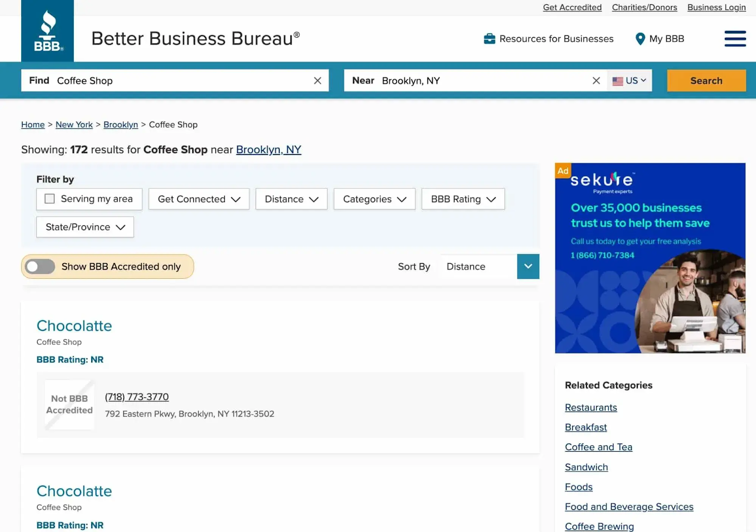756x532 pixels.
Task: Expand the country selector dropdown
Action: 643,81
